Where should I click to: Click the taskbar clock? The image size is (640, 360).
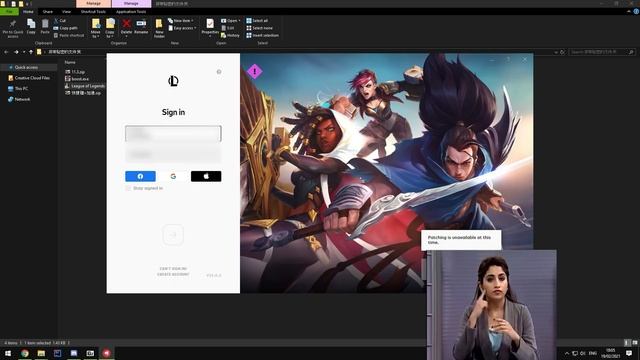[611, 353]
